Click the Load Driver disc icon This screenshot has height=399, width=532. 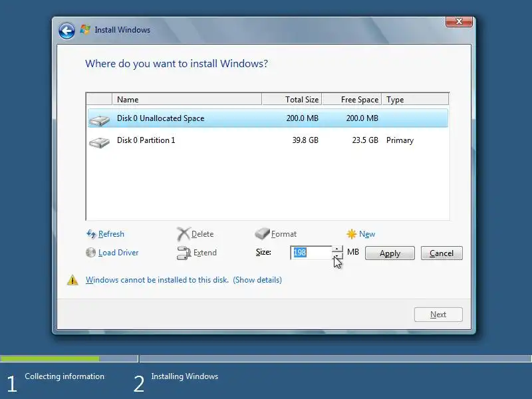(x=90, y=253)
